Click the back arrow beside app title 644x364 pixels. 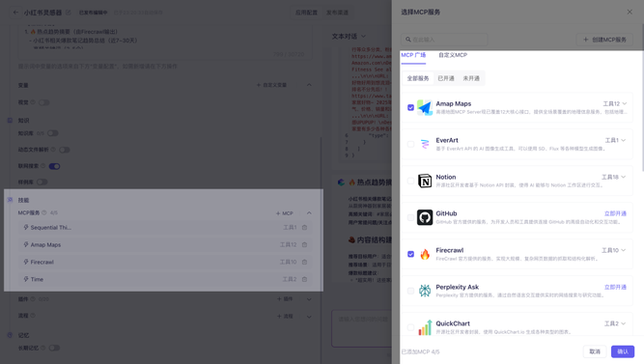tap(15, 13)
